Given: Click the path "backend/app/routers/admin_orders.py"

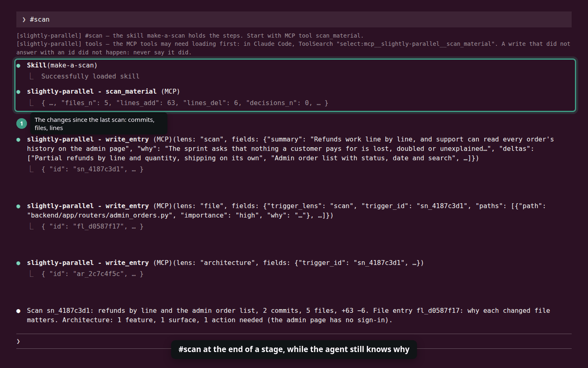Looking at the screenshot, I should 100,215.
